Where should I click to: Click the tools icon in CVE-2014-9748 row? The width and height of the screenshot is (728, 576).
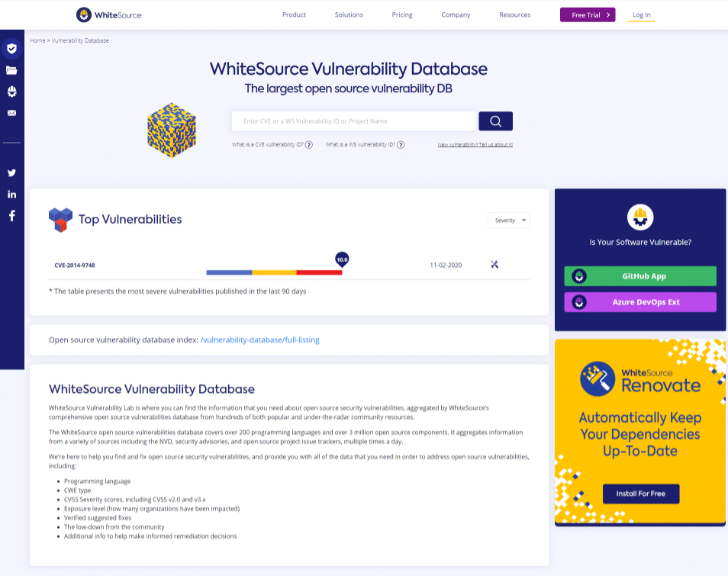(494, 265)
